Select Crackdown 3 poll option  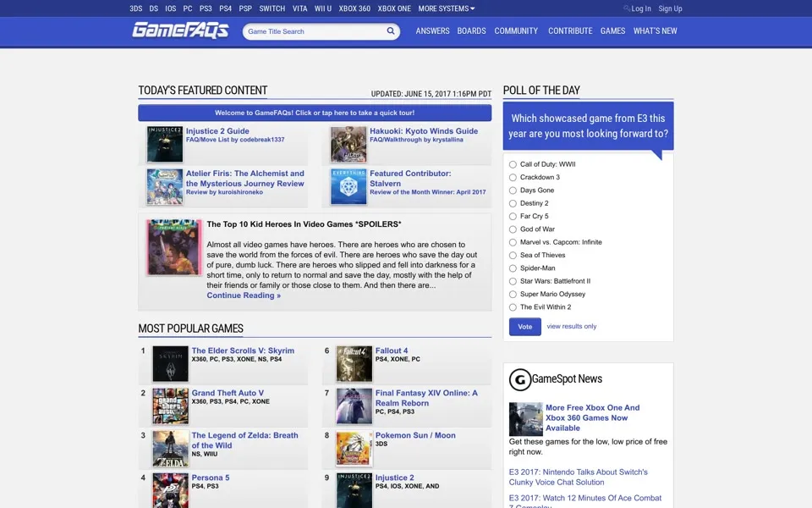(x=513, y=177)
